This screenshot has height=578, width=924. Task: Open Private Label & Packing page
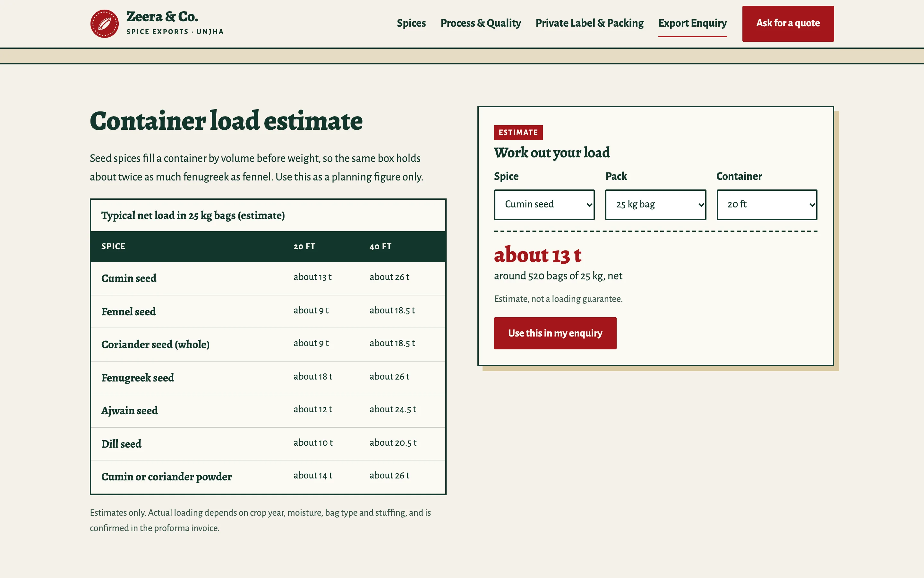[x=589, y=23]
